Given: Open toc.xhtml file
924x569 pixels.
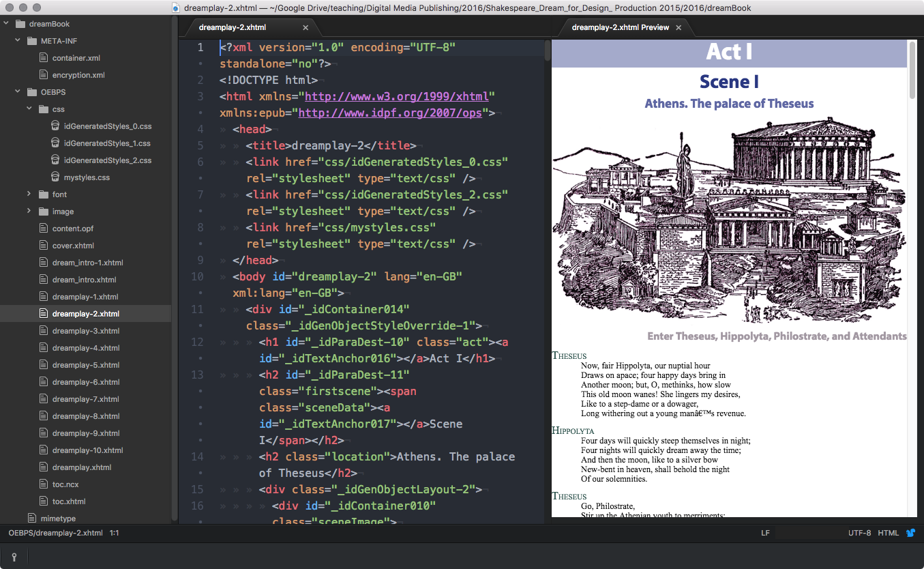Looking at the screenshot, I should click(x=69, y=501).
